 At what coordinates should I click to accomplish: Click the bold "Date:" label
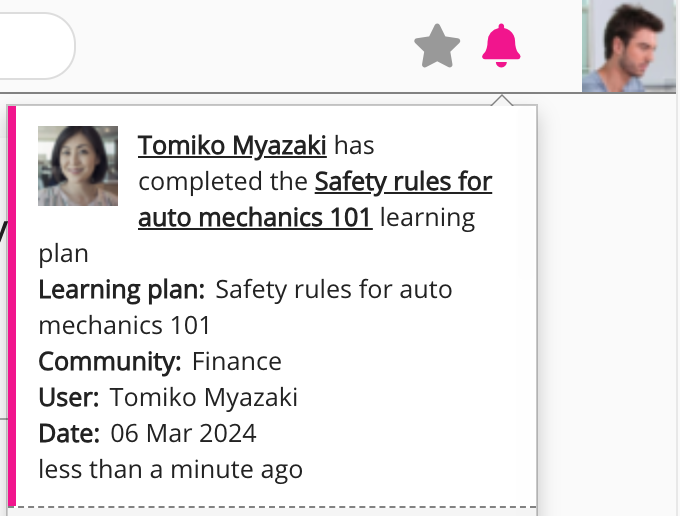[x=68, y=433]
